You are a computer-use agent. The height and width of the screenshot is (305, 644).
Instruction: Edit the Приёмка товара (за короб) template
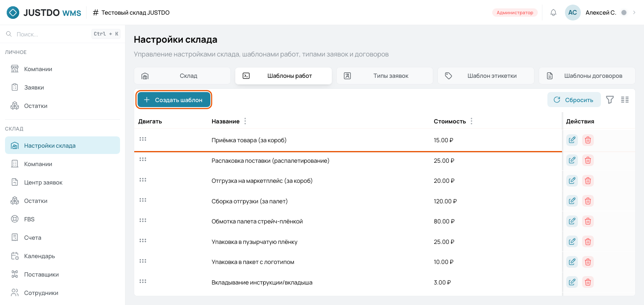[x=572, y=140]
